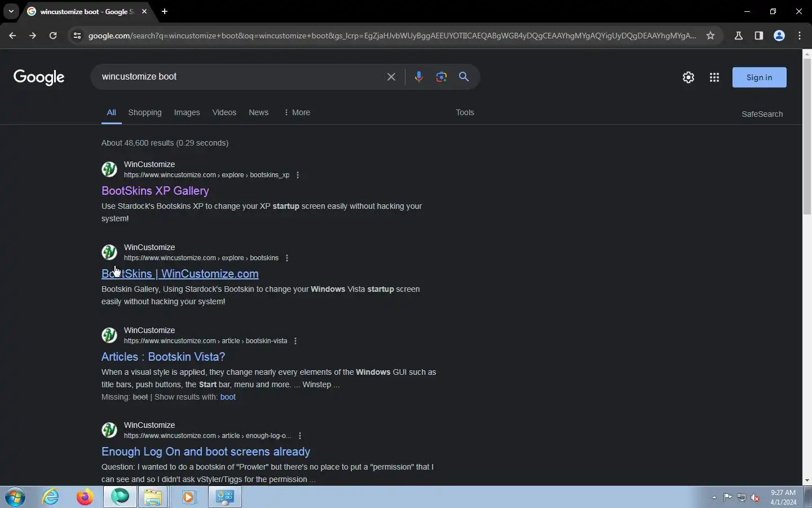Bookmark this page with star icon
812x508 pixels.
710,36
